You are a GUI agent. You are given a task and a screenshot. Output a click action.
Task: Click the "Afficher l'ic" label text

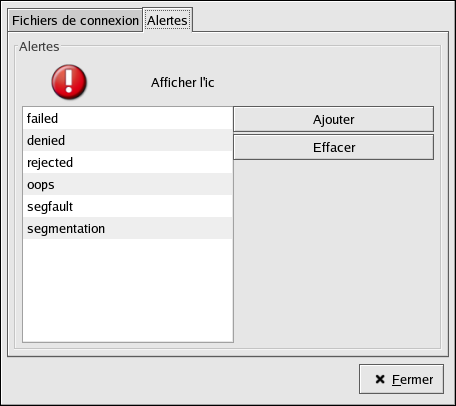tap(183, 82)
